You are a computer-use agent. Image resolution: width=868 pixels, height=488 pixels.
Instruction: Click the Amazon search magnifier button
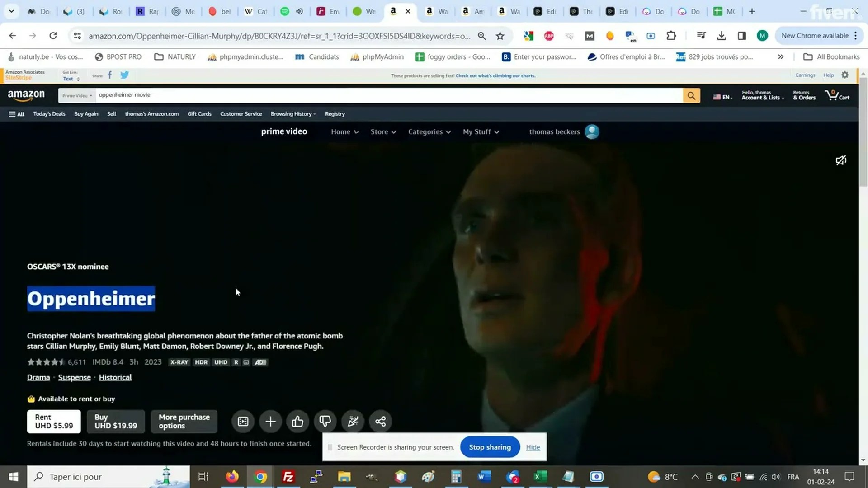[x=691, y=95]
